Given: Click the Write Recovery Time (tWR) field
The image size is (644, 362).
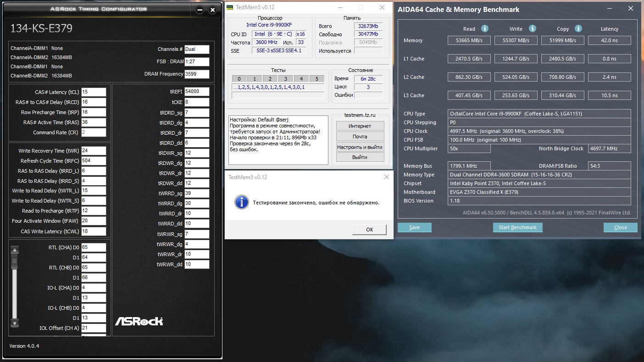Looking at the screenshot, I should 94,151.
